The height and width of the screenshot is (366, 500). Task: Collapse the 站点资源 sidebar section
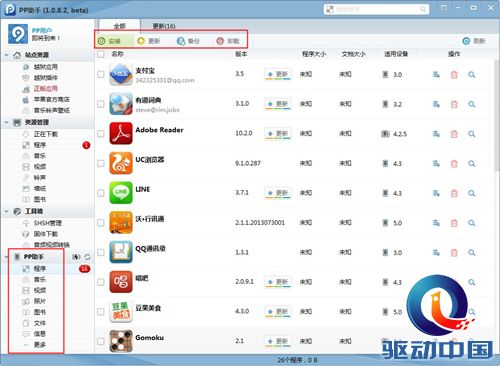tap(6, 55)
